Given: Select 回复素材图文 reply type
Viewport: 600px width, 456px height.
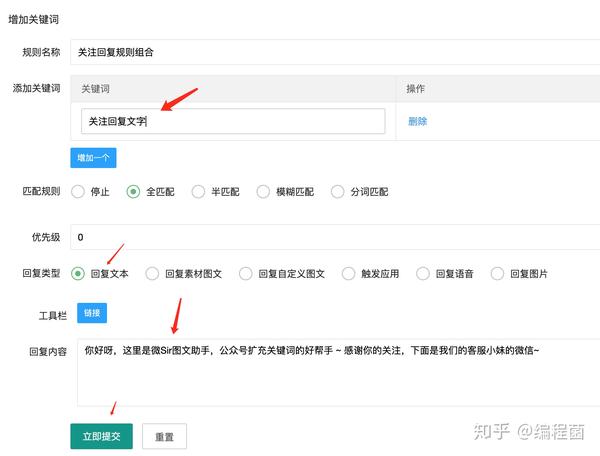Looking at the screenshot, I should 152,274.
